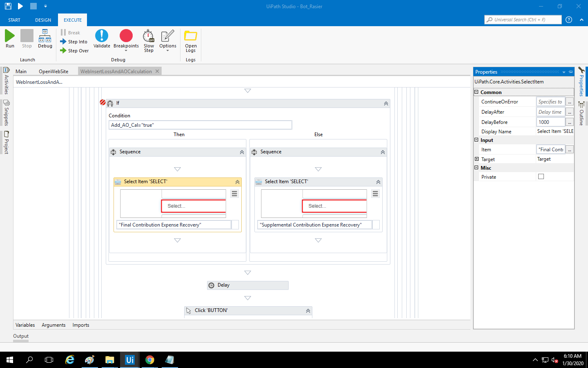Click the Properties panel pin icon

pos(571,72)
